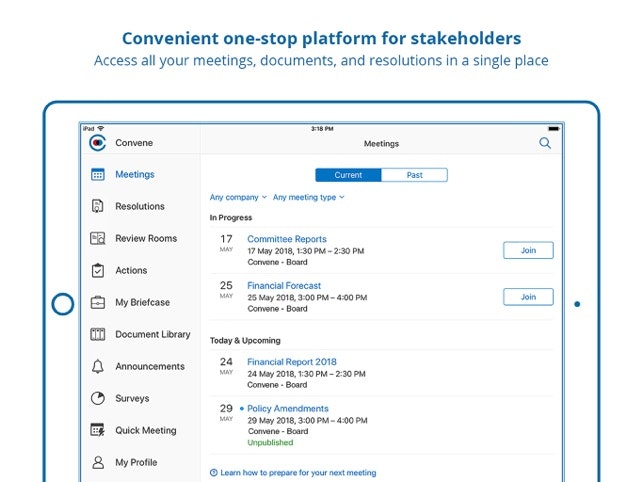Tap the search magnifier icon
The image size is (643, 482).
[x=545, y=143]
